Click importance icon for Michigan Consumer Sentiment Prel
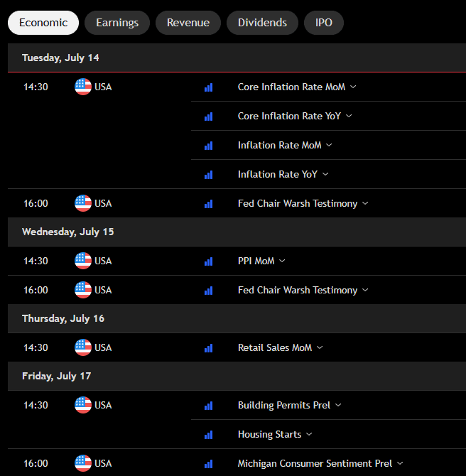Screen dimensions: 466x476 point(209,464)
